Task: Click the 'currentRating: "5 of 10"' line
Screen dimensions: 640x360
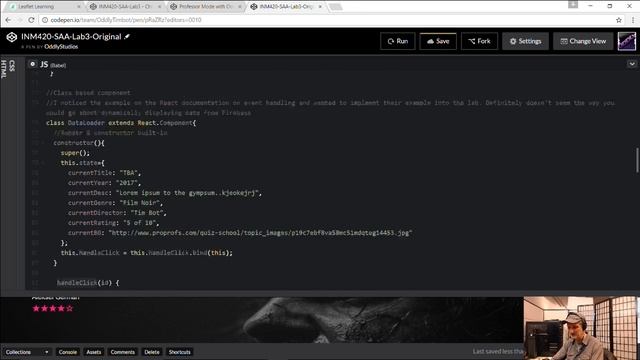Action: 113,223
